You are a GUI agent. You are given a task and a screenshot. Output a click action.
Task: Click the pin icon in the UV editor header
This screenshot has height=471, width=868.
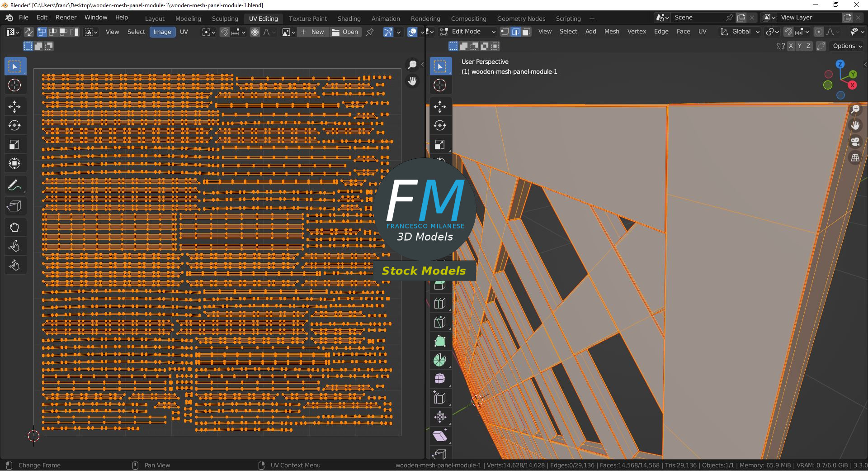[370, 32]
